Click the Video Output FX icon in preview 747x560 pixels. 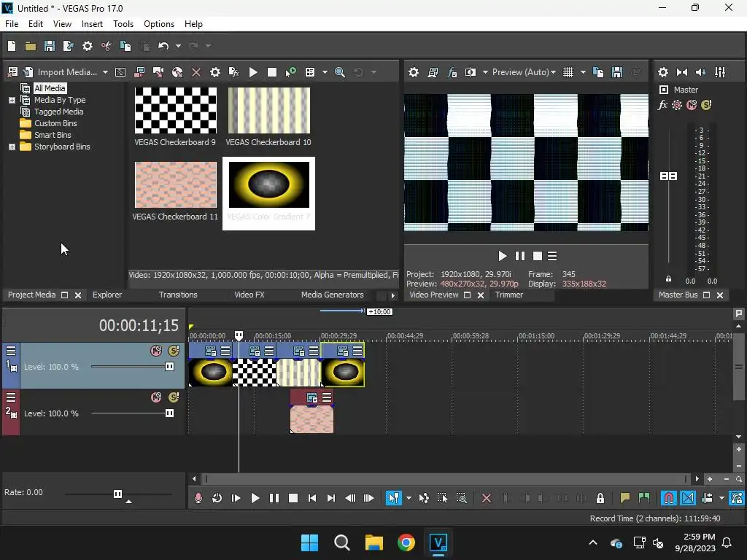[x=452, y=72]
